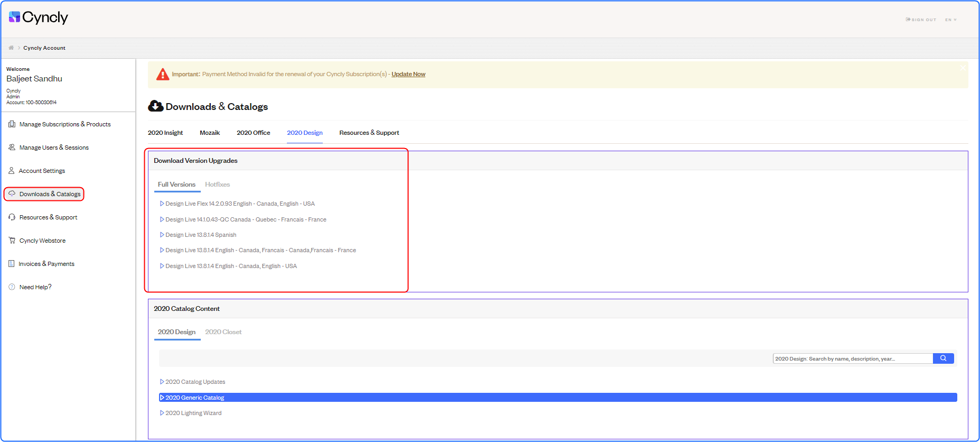980x442 pixels.
Task: Open the EN language dropdown
Action: 951,20
